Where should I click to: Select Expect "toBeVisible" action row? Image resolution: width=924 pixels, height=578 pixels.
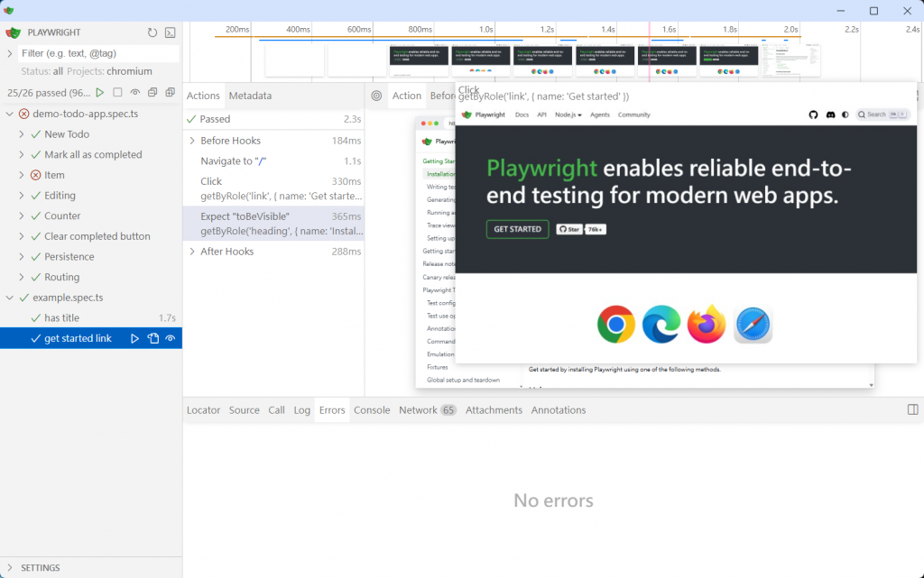click(x=274, y=224)
